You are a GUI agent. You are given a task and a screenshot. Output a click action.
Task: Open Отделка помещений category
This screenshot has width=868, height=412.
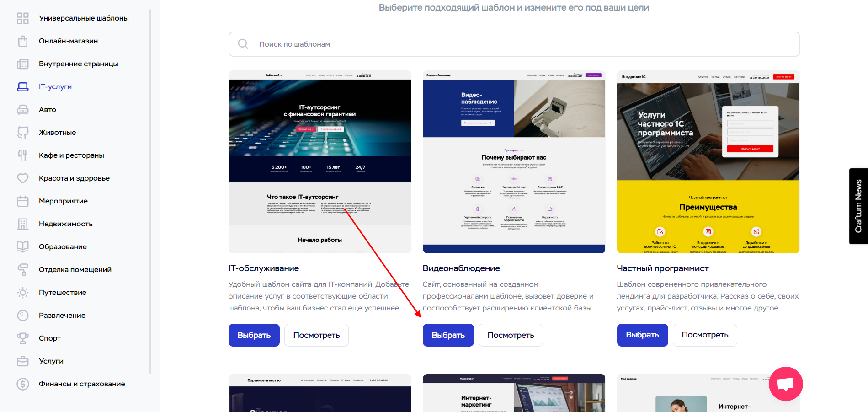coord(75,270)
